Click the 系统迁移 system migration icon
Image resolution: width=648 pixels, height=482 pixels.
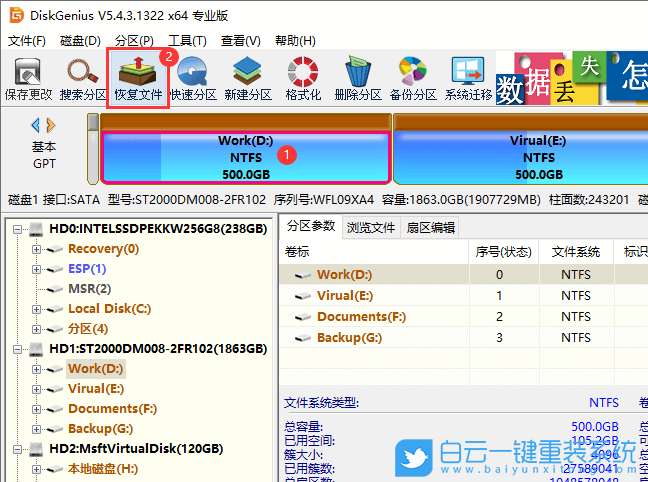point(468,79)
